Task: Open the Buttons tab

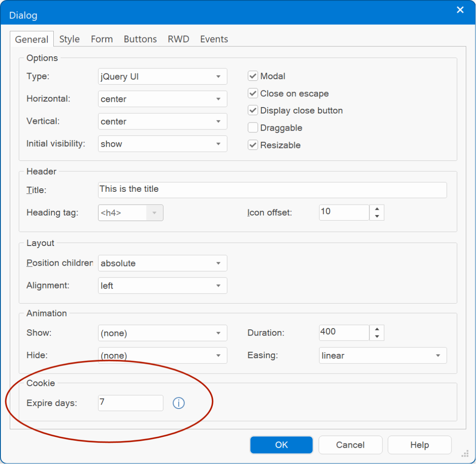Action: (x=140, y=39)
